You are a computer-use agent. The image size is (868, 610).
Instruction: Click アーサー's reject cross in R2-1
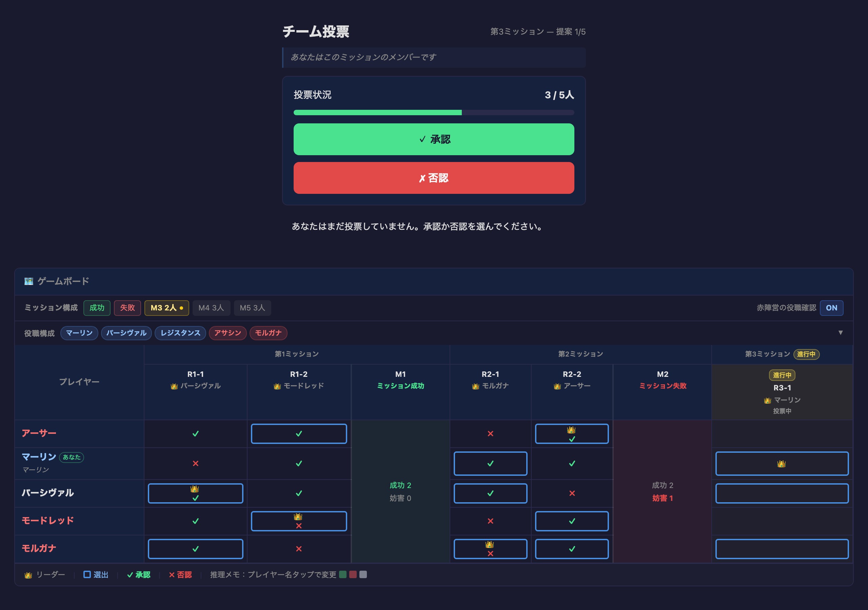(490, 433)
